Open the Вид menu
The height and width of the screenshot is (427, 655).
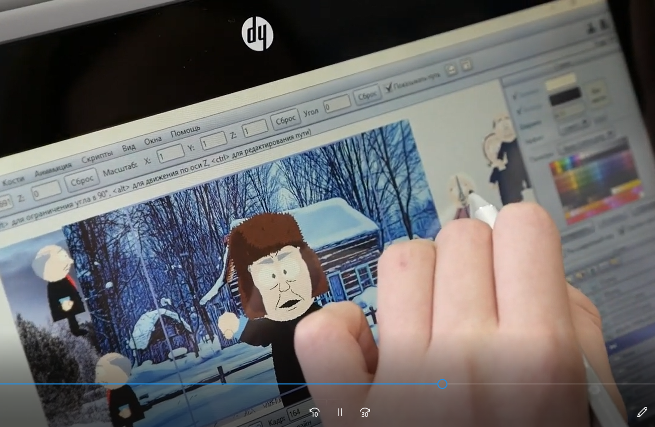(129, 147)
